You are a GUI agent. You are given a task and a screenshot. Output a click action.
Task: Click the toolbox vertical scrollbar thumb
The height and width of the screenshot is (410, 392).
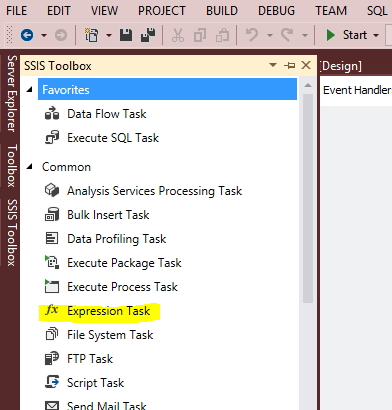[308, 199]
